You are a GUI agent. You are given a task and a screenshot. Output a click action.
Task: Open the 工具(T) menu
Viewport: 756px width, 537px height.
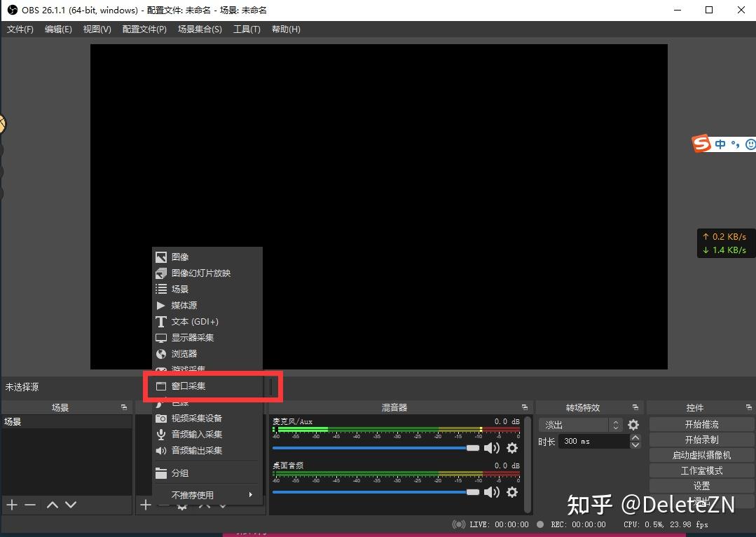[247, 29]
